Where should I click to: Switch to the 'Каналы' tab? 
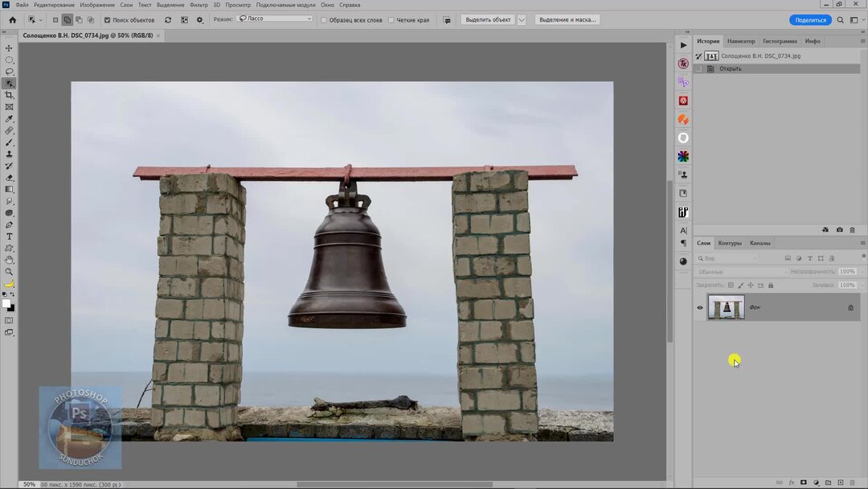pos(760,243)
